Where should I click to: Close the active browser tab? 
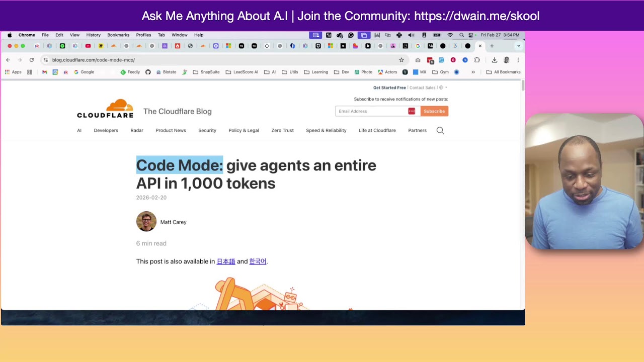tap(480, 46)
